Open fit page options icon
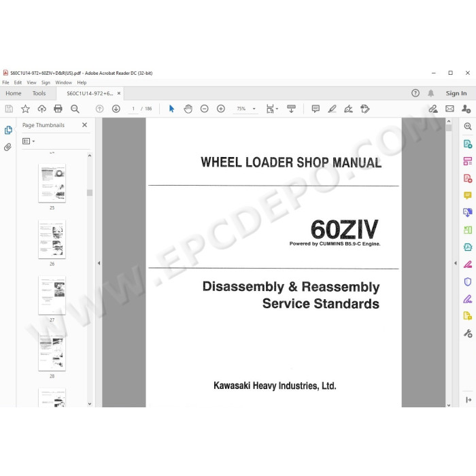Screen dimensions: 476x476 pyautogui.click(x=272, y=109)
